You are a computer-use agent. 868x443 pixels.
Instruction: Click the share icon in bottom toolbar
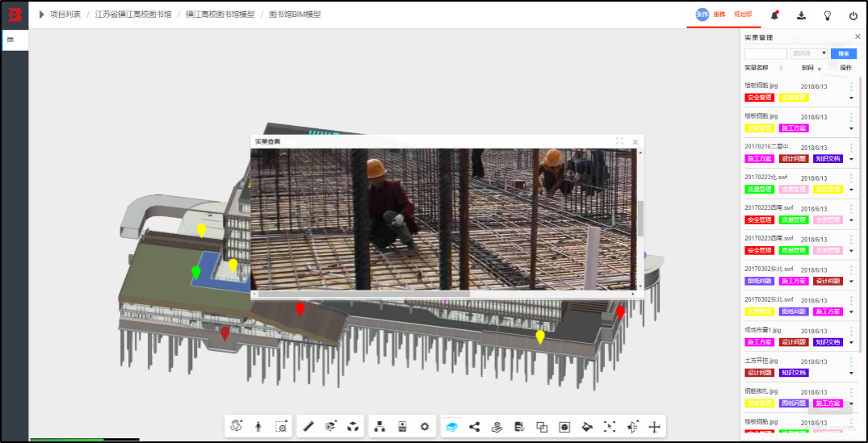475,426
